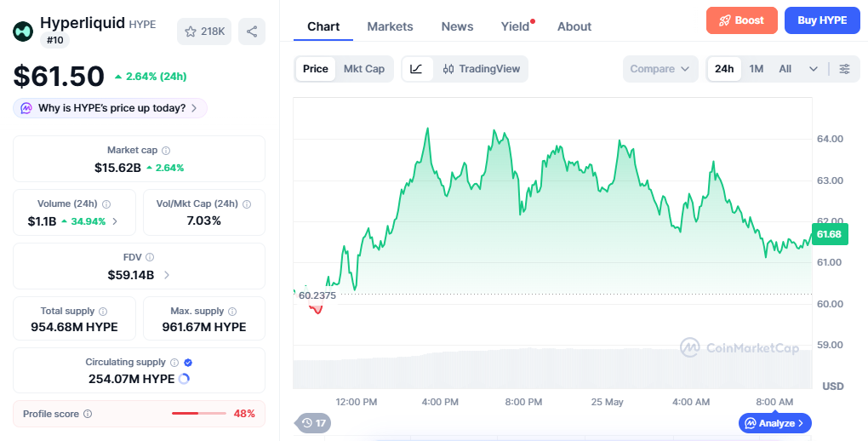Viewport: 868px width, 441px height.
Task: Expand Volume (24h) details chevron
Action: pyautogui.click(x=115, y=221)
